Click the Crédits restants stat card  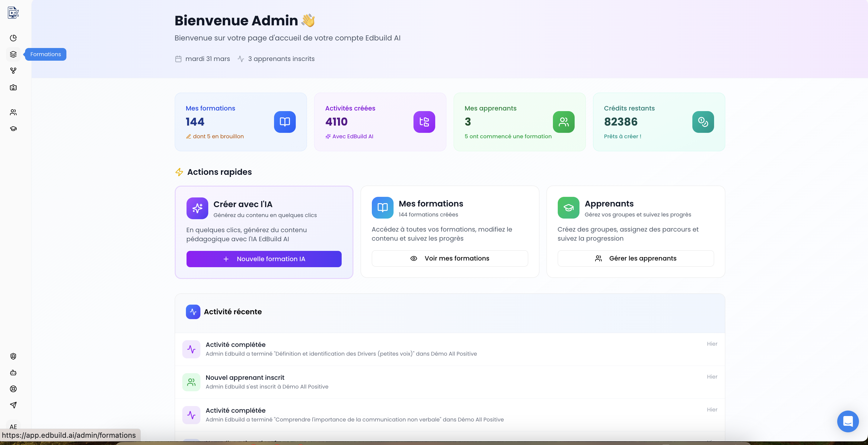point(659,122)
